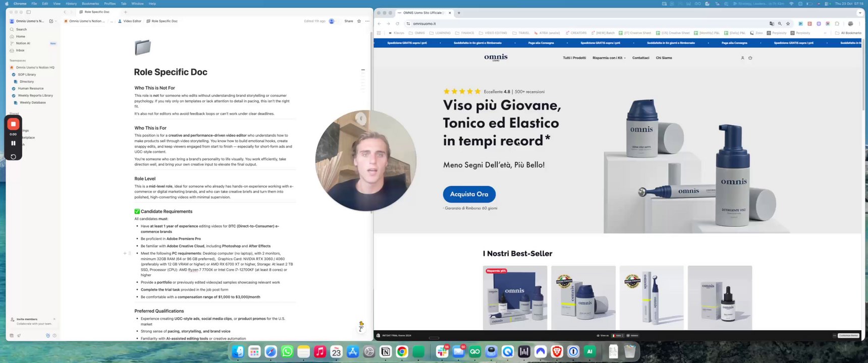This screenshot has height=363, width=868.
Task: Click the Share button in Notion
Action: [349, 21]
